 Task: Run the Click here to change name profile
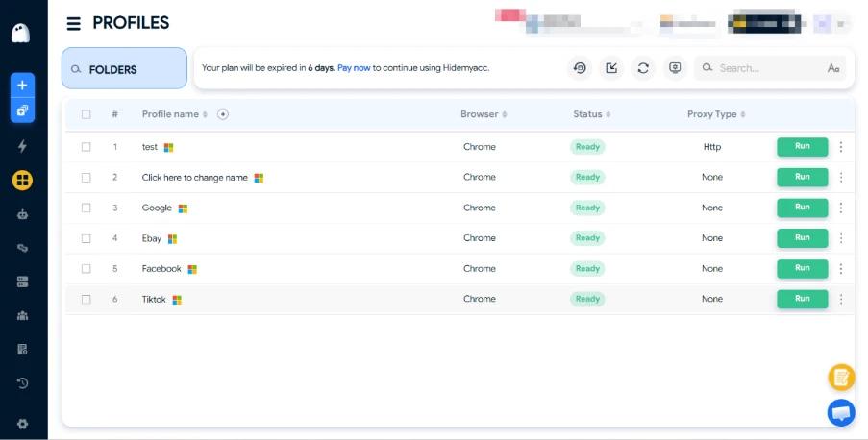[802, 177]
